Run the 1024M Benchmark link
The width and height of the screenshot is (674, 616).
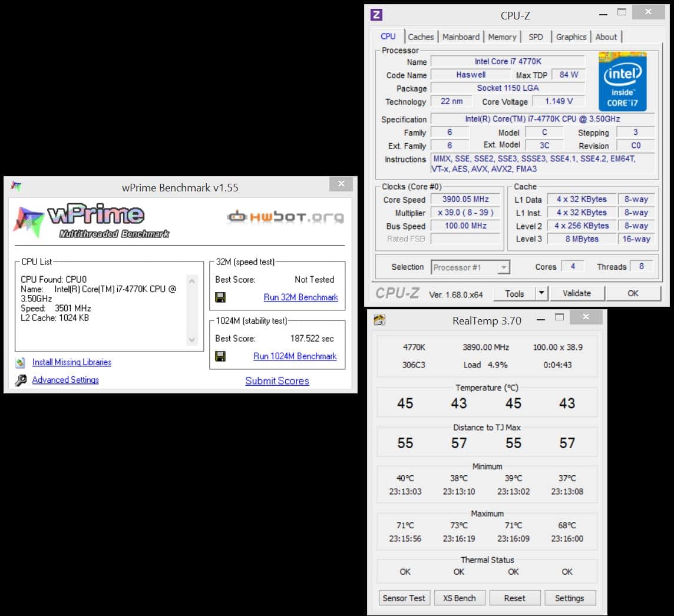(x=295, y=356)
